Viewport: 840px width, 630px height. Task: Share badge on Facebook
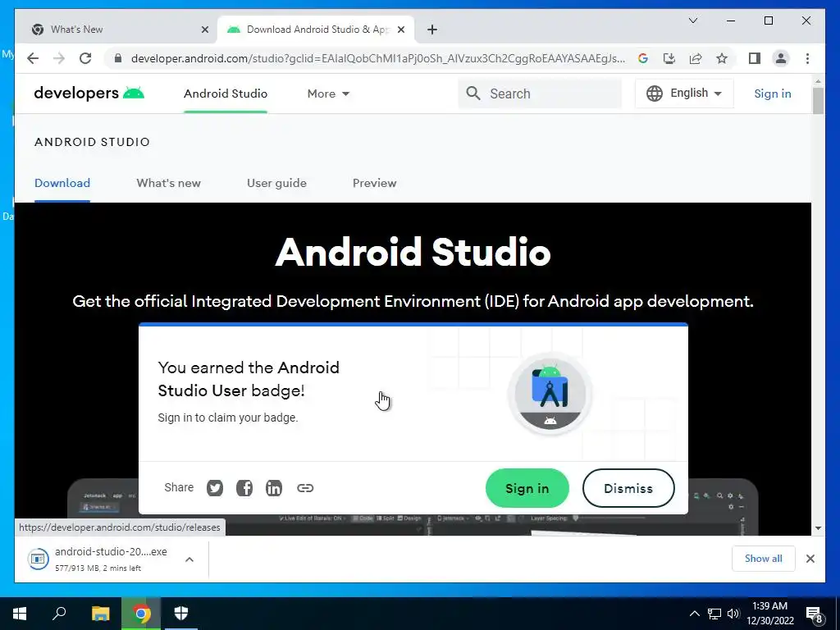244,488
